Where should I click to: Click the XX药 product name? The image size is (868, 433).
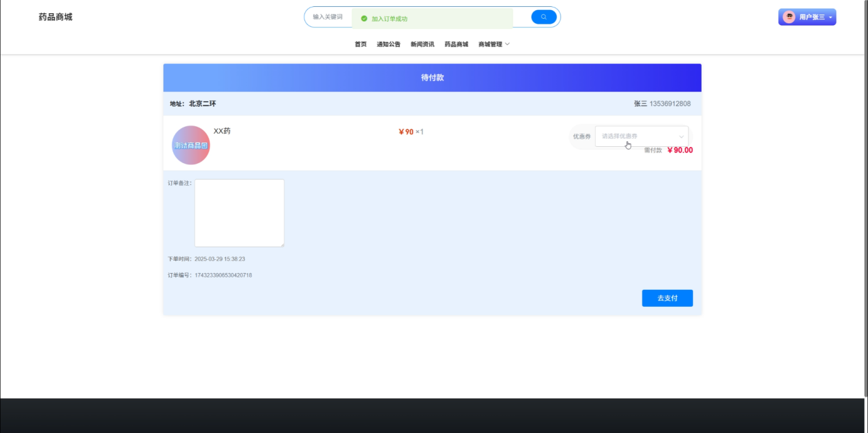pos(222,131)
